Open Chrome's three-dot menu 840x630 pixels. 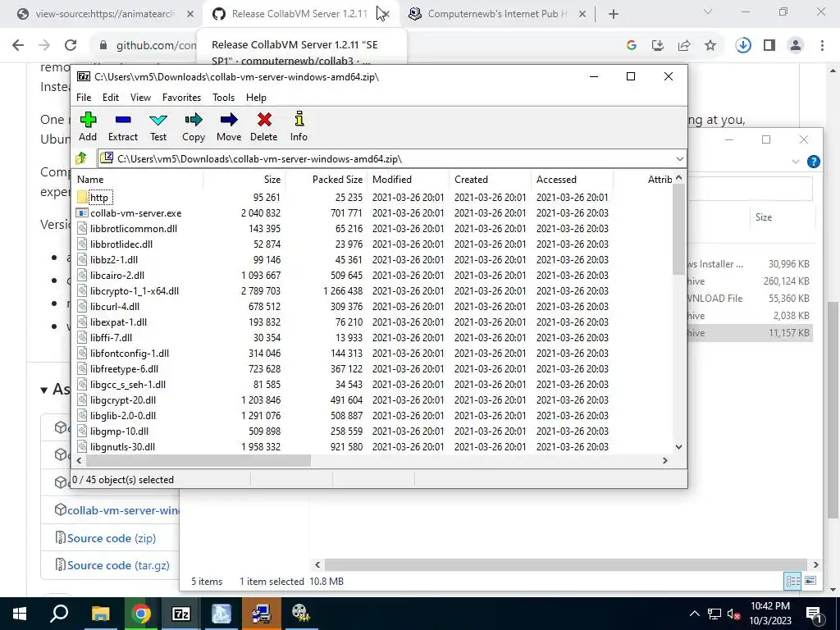coord(822,46)
